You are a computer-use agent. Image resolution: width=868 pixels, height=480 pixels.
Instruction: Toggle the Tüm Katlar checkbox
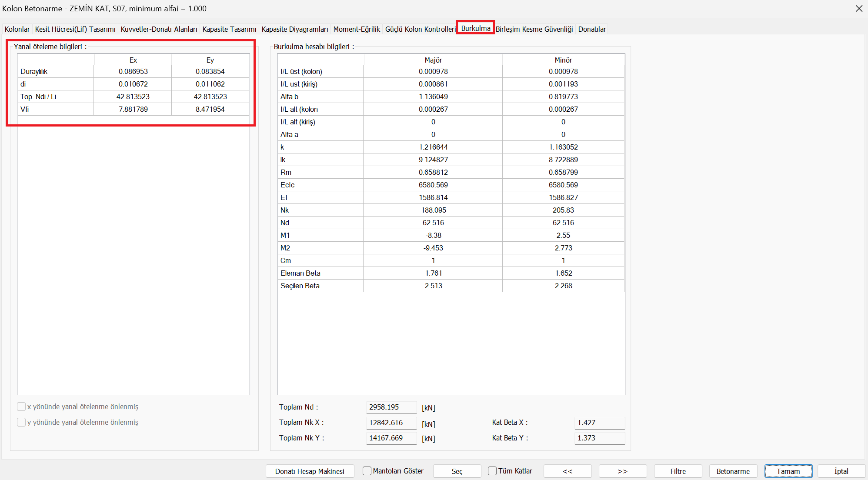click(492, 471)
